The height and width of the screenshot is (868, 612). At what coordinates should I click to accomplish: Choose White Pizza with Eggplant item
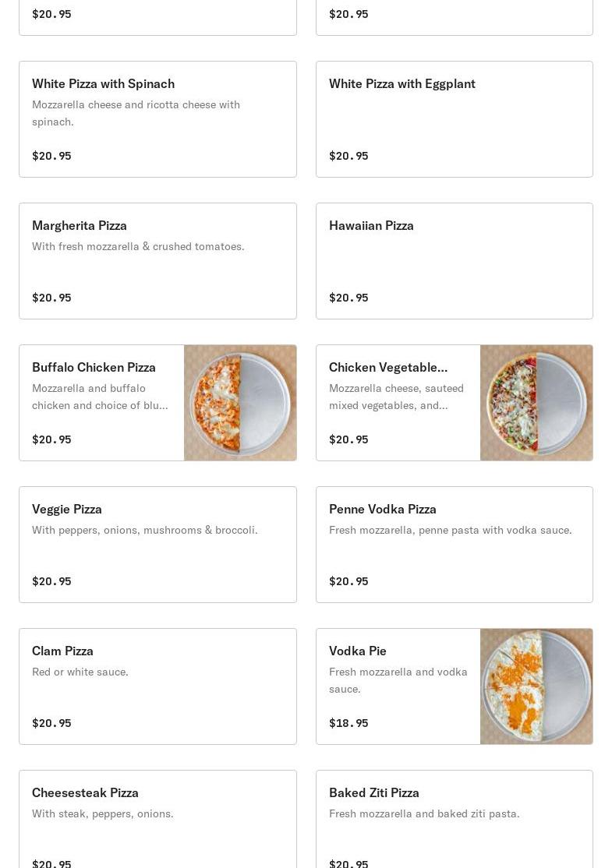pyautogui.click(x=455, y=119)
